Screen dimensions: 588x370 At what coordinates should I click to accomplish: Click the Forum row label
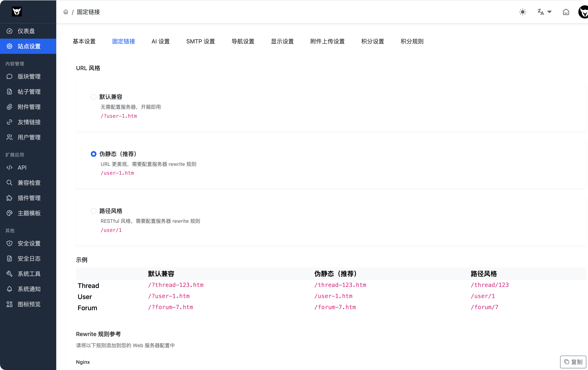(87, 308)
